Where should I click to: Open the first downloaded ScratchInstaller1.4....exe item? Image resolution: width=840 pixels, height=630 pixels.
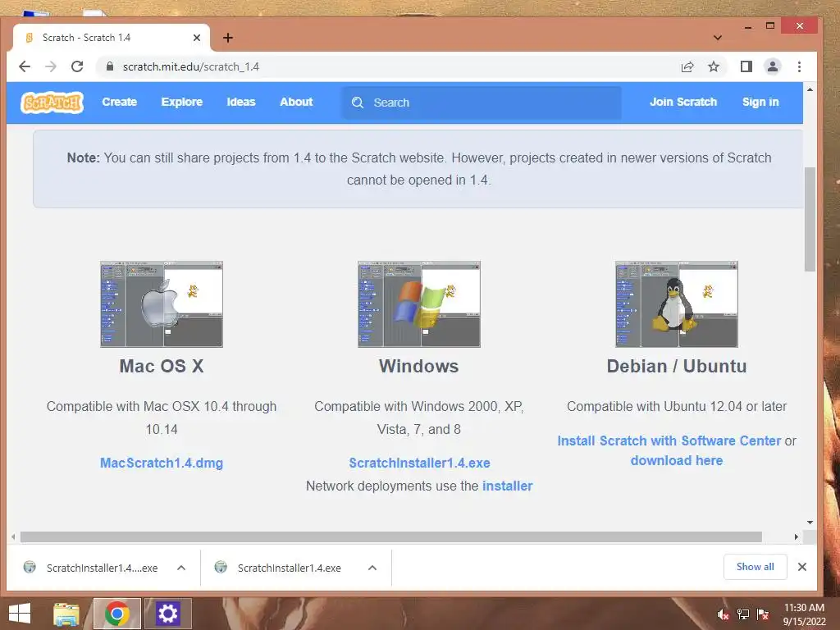tap(91, 568)
